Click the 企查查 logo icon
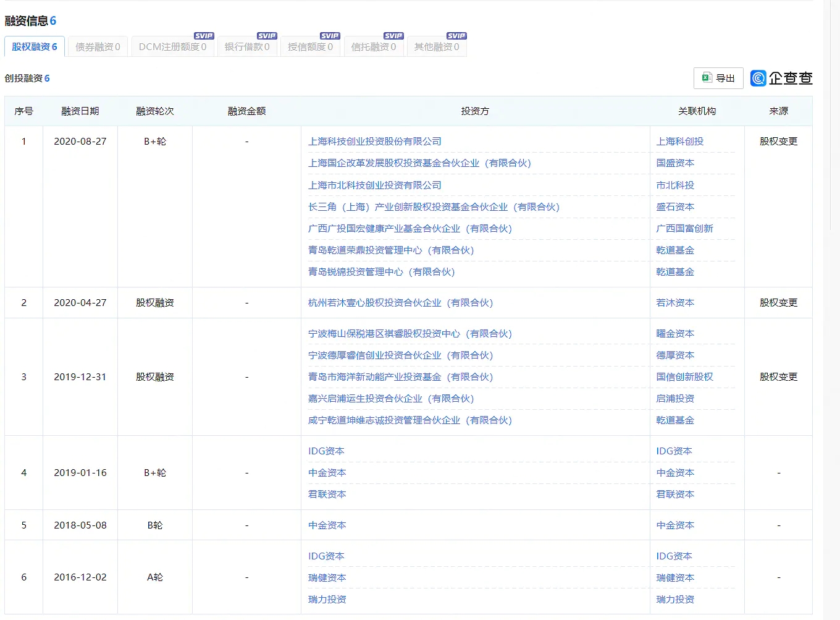 click(758, 79)
